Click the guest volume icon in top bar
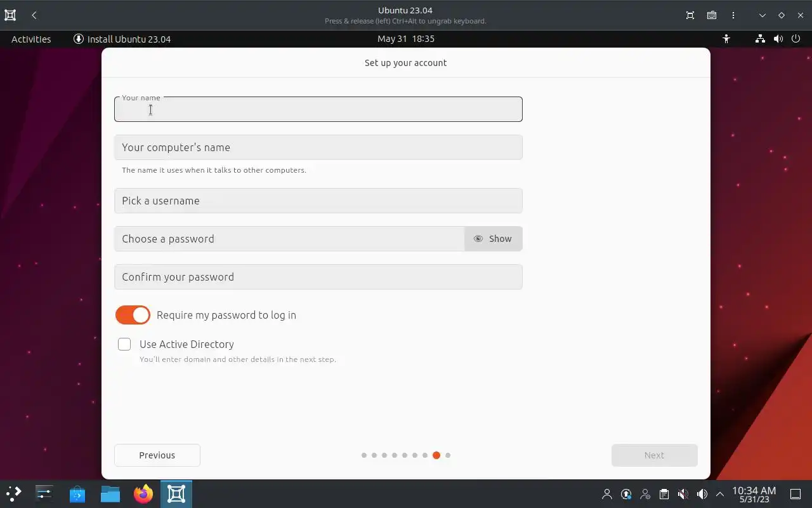 pyautogui.click(x=778, y=39)
